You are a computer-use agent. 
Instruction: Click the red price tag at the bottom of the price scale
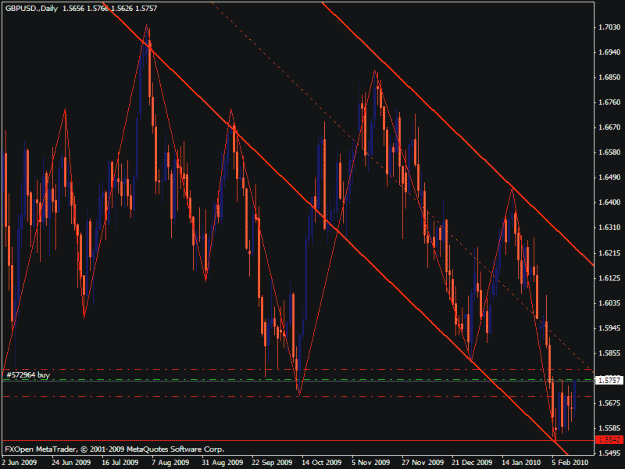pyautogui.click(x=609, y=440)
